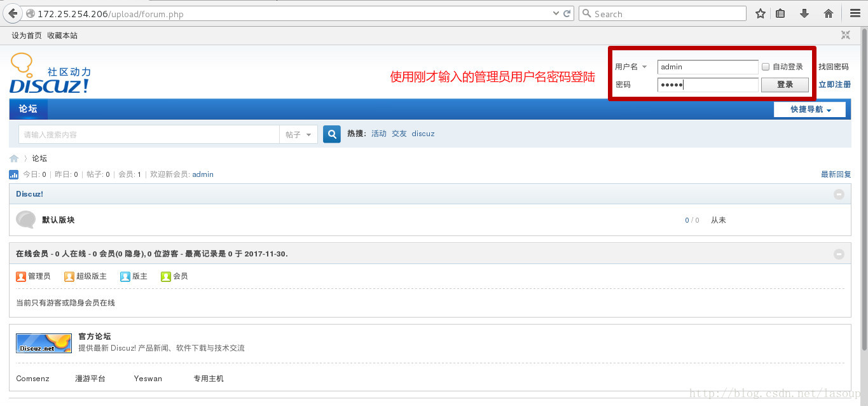Open the 用户名 login type dropdown
The width and height of the screenshot is (868, 406).
click(x=631, y=67)
